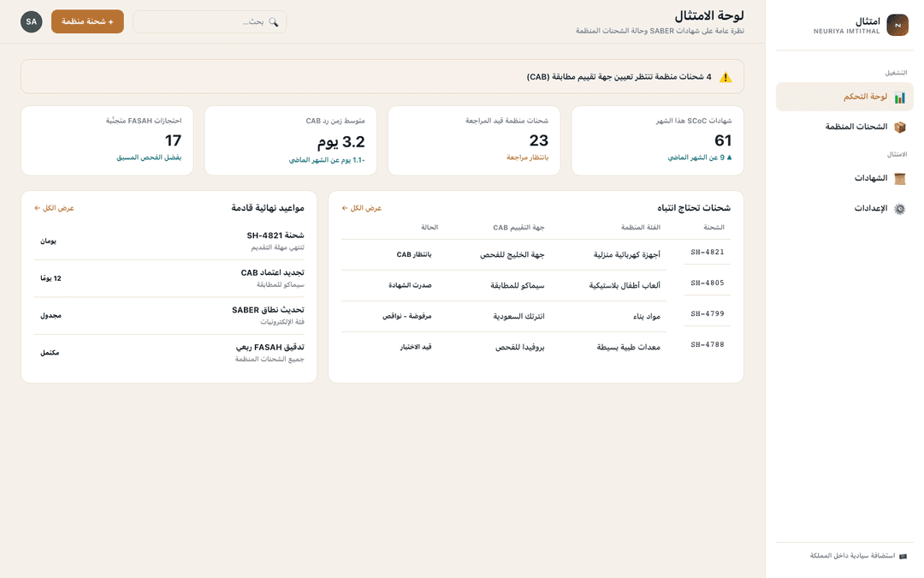Click انترتك السعودية CAB cell

(518, 316)
